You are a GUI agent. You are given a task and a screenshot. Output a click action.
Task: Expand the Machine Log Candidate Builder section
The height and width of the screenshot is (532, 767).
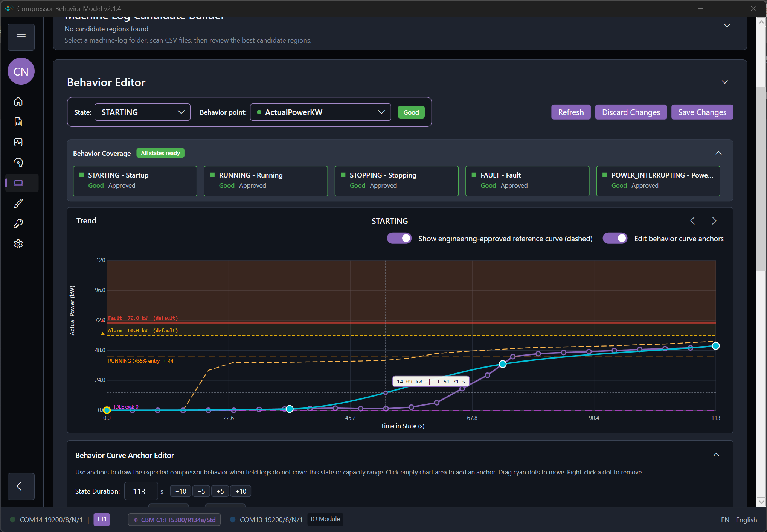(727, 26)
